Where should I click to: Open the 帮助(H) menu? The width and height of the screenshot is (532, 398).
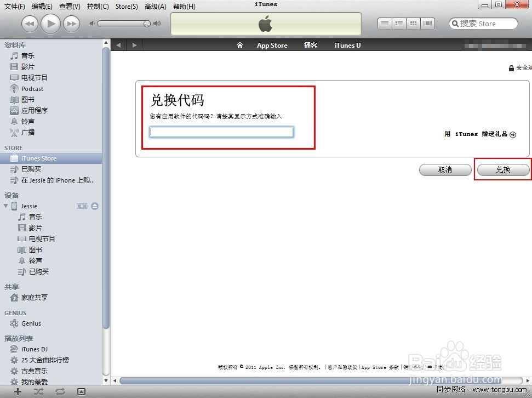184,7
